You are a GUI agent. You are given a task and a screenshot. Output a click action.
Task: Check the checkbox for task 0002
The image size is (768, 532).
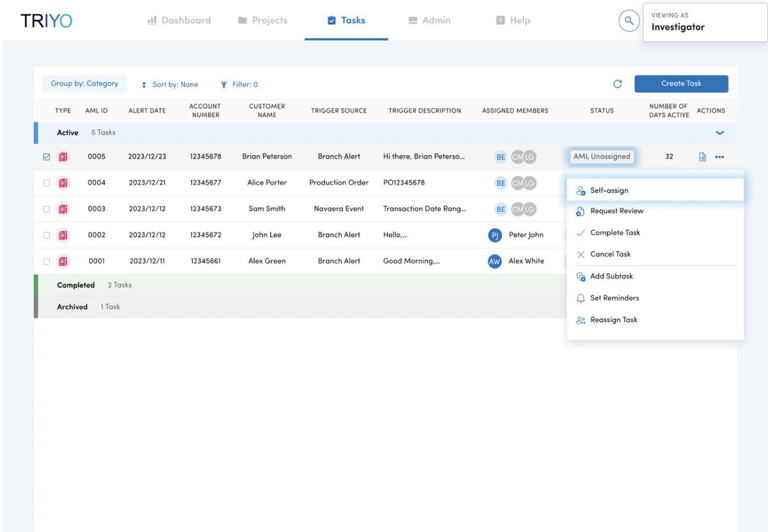46,235
